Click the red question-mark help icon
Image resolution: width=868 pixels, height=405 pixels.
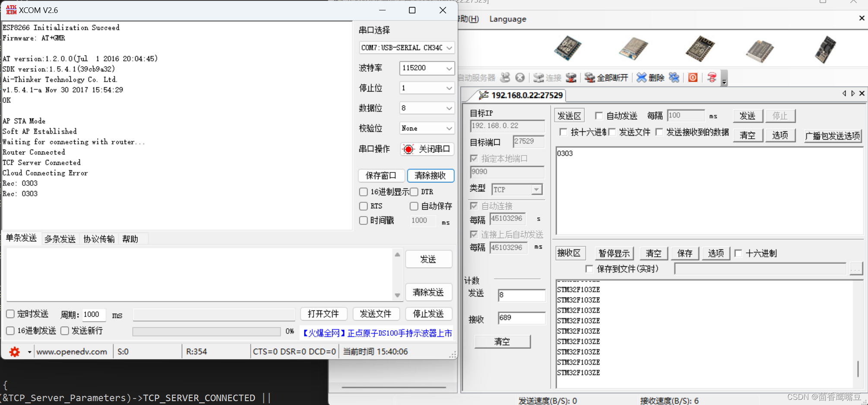pyautogui.click(x=712, y=77)
